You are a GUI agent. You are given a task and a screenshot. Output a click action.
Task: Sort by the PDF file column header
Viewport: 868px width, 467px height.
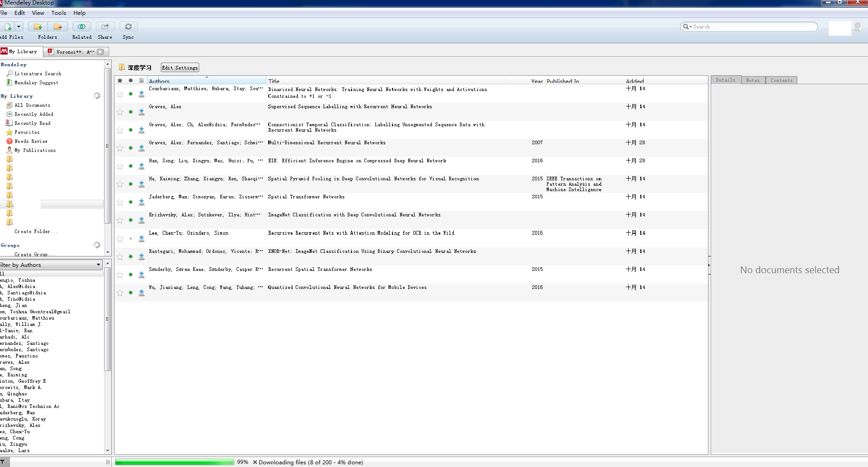[x=142, y=80]
